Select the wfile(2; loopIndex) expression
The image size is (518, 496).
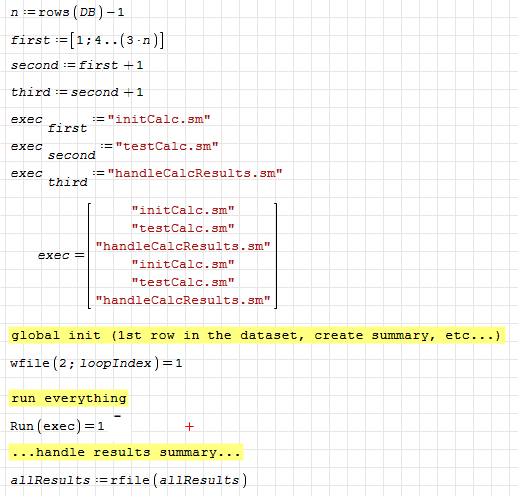tap(96, 363)
